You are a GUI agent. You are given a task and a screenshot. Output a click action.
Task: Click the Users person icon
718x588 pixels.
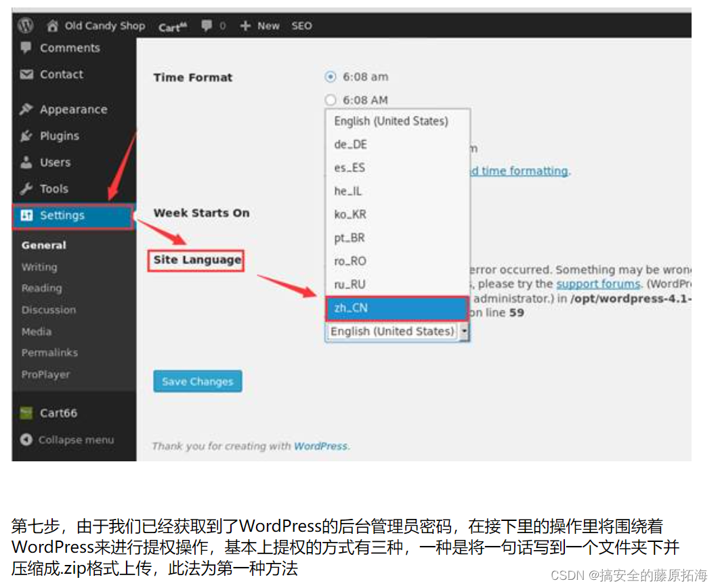click(x=26, y=162)
